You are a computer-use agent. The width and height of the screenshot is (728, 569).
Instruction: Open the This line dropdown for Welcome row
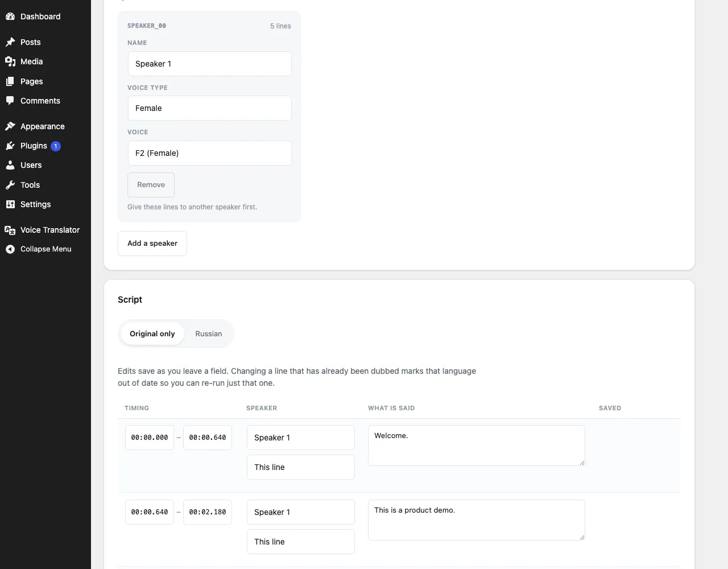point(301,467)
